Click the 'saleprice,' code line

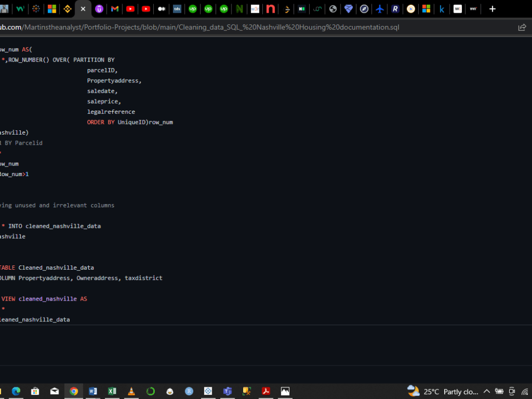tap(104, 102)
